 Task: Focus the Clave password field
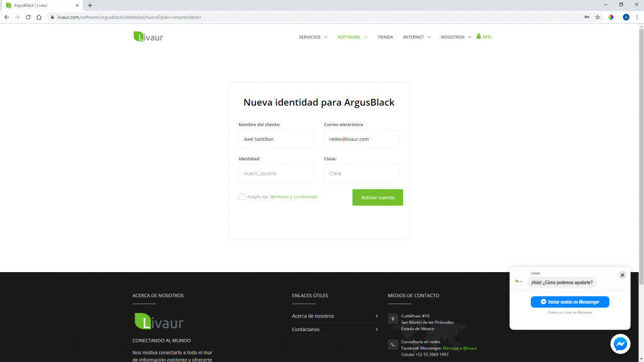(x=362, y=173)
